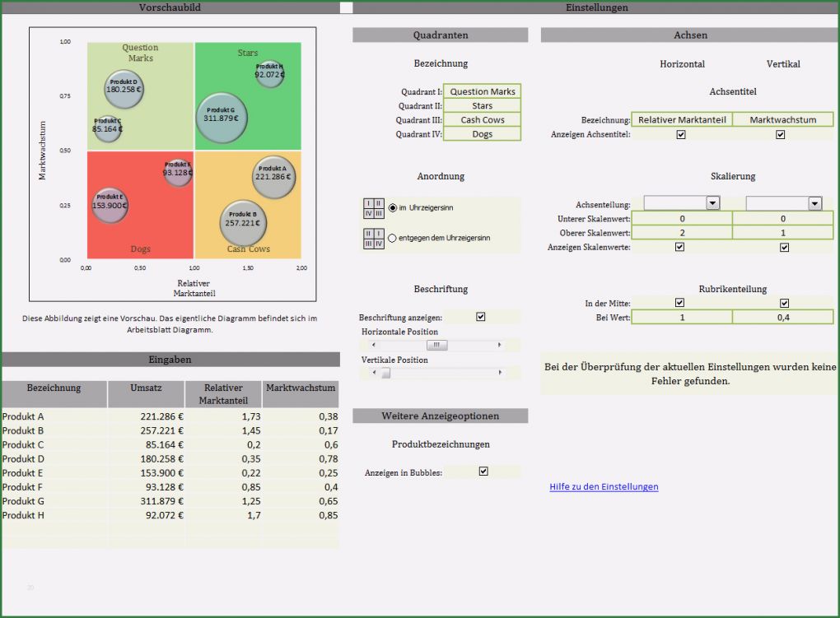840x618 pixels.
Task: Click Quadrant III 'Cash Cows' name field
Action: (x=483, y=120)
